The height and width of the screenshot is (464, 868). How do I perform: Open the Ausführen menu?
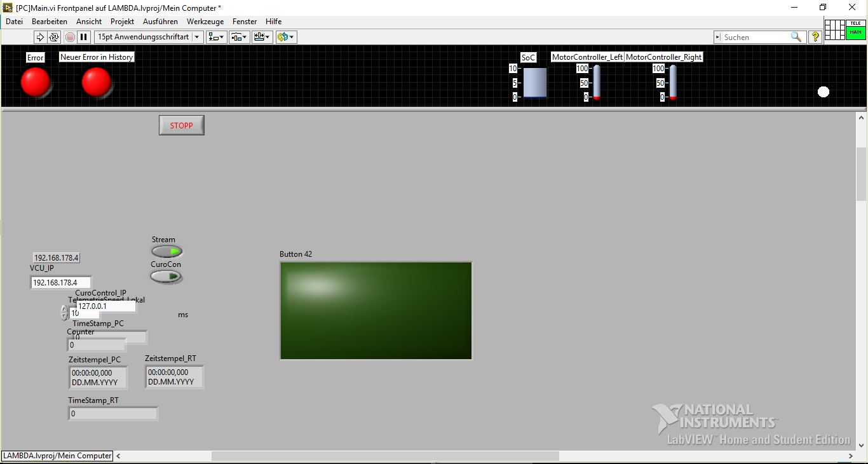click(x=160, y=21)
